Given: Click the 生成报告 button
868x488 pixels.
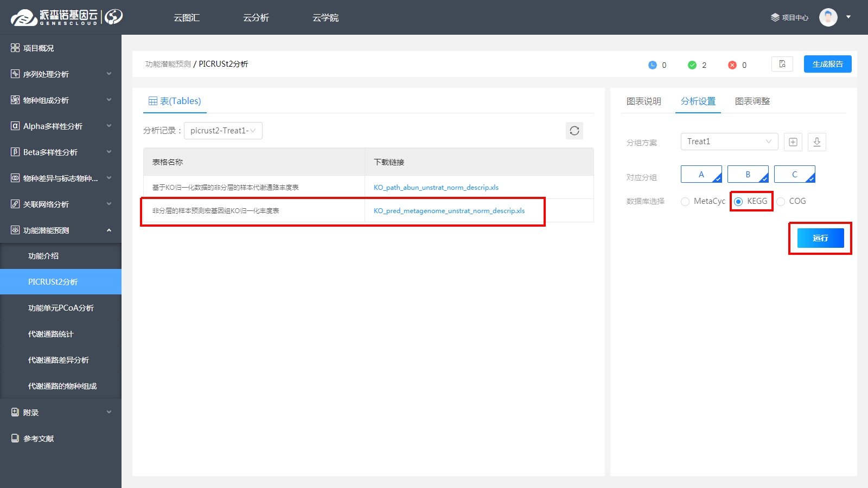Looking at the screenshot, I should (x=828, y=64).
